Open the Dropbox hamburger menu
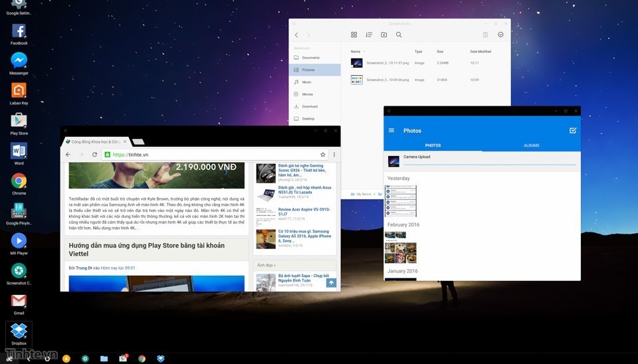The image size is (638, 364). click(391, 131)
